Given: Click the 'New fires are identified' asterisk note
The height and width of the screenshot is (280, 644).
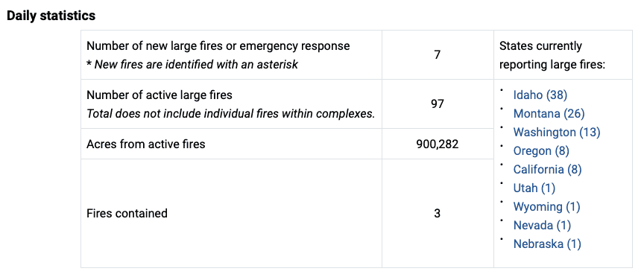Looking at the screenshot, I should pos(192,65).
